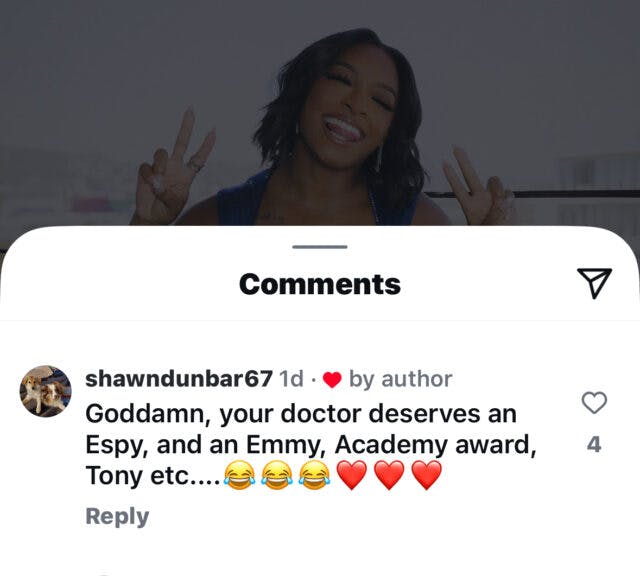Tap the middle laughing-crying emoji
Screen dimensions: 640x576
click(x=277, y=475)
